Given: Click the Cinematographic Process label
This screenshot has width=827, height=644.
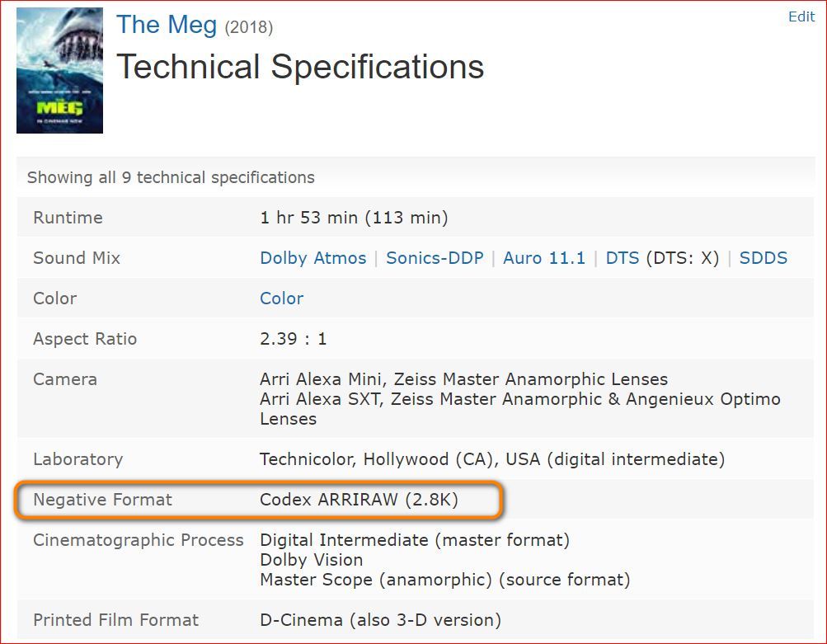Looking at the screenshot, I should (139, 540).
